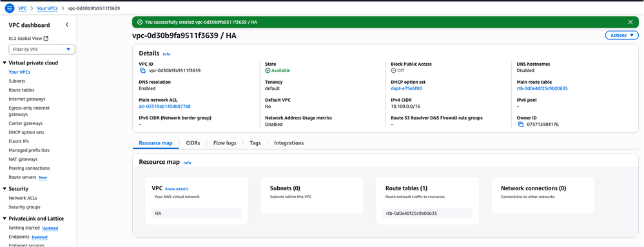Select rtb-0d0e48f25c9b00635 in Route tables card
Viewport: 644px width, 247px height.
[427, 213]
